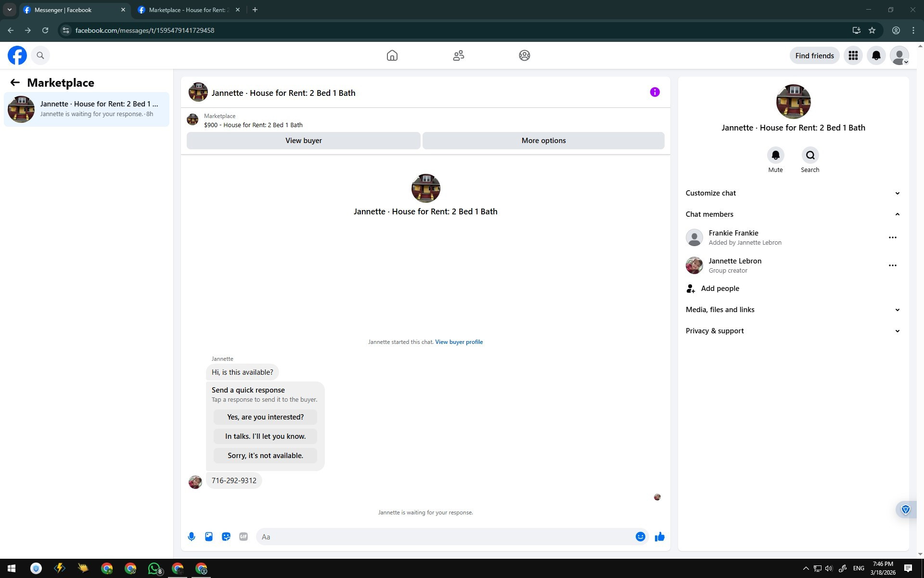Open the View buyer profile link
This screenshot has width=924, height=578.
pyautogui.click(x=459, y=342)
